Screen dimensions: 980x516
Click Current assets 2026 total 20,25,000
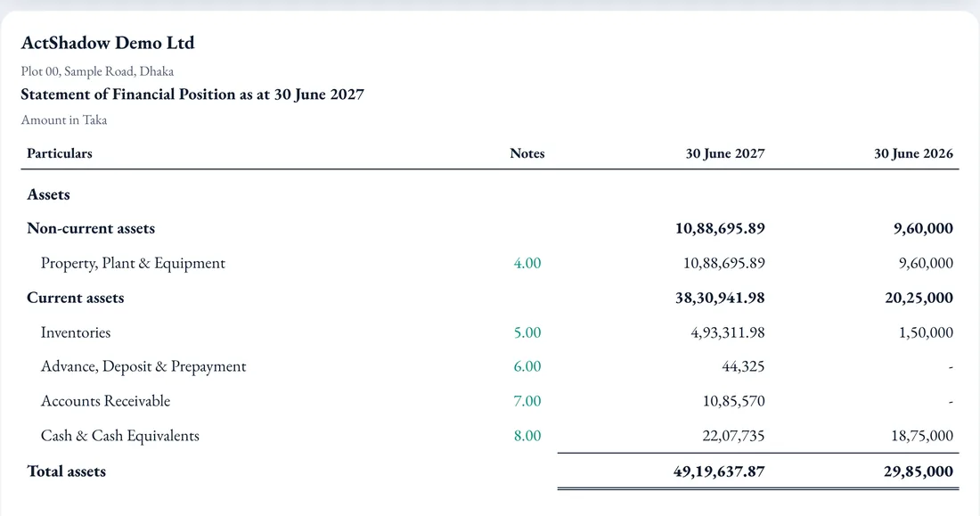[x=919, y=299]
